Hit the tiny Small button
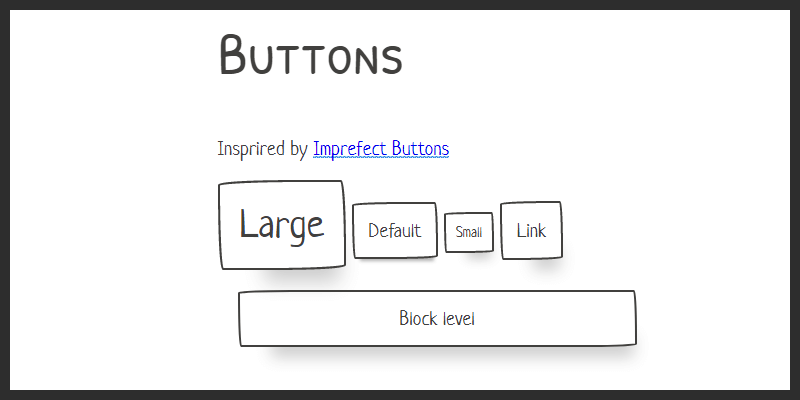The width and height of the screenshot is (800, 400). tap(469, 232)
